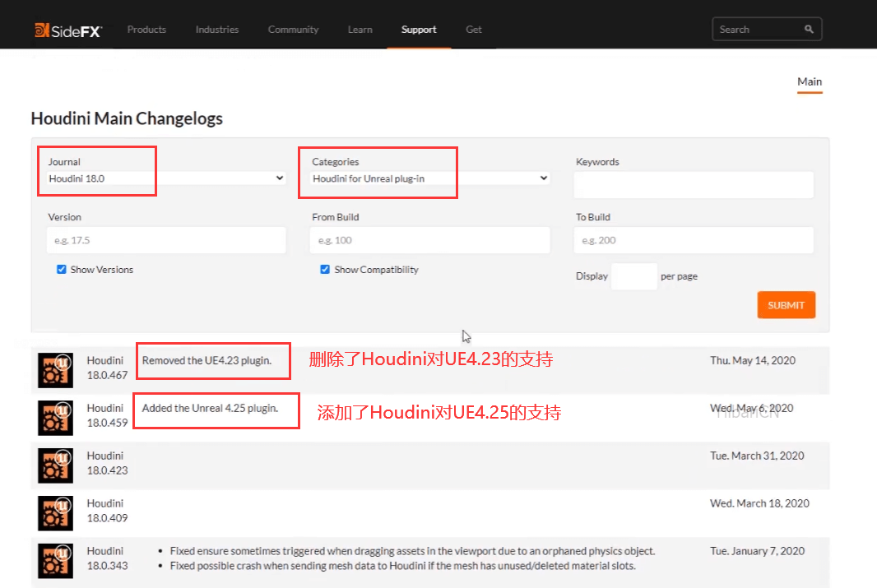877x588 pixels.
Task: Click the search magnifier icon
Action: coord(809,29)
